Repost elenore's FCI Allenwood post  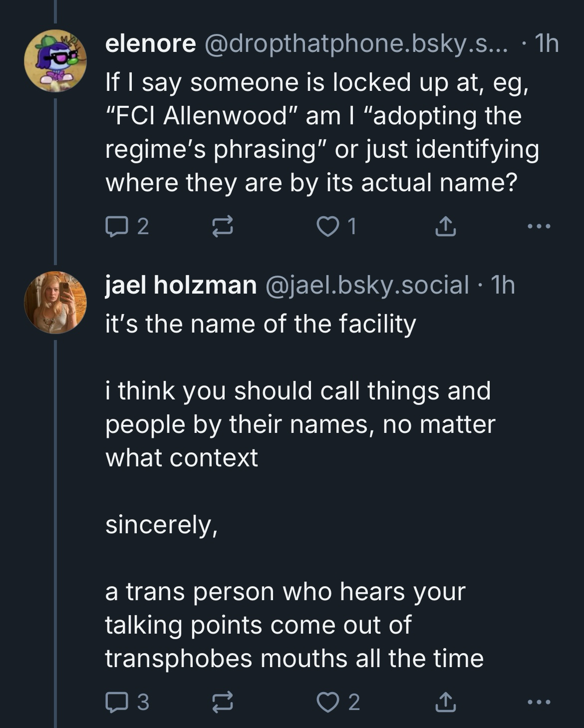coord(223,227)
